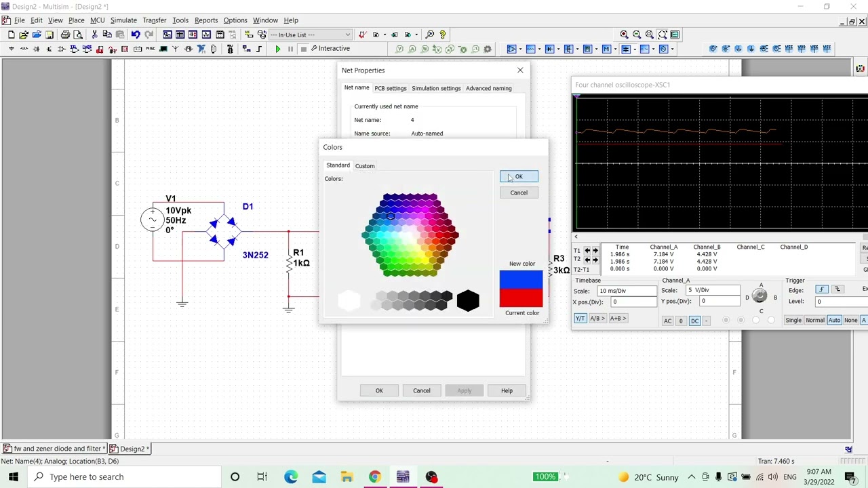This screenshot has width=868, height=488.
Task: Click the Grapher view toolbar icon
Action: 206,35
